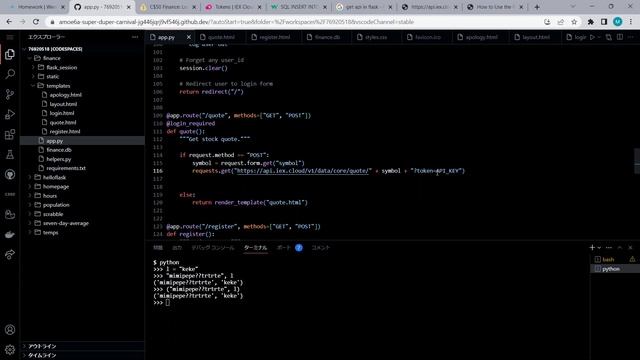This screenshot has width=640, height=360.
Task: Open the Extensions view
Action: click(10, 134)
